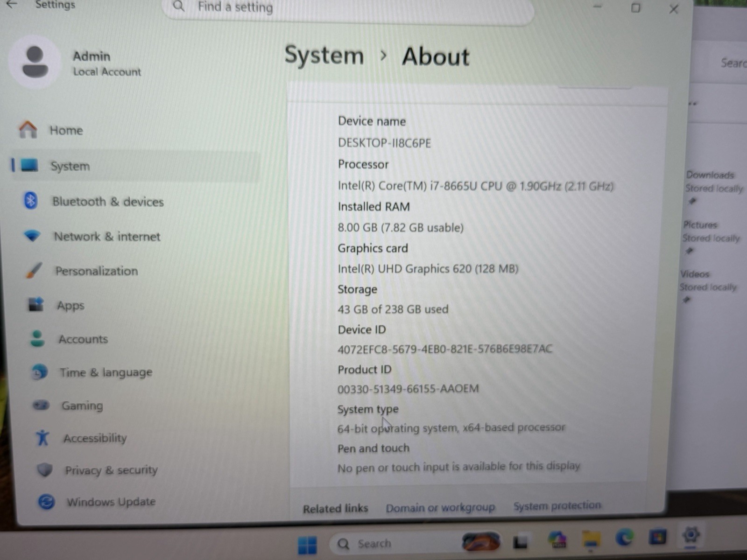Viewport: 747px width, 560px height.
Task: Open Task View from taskbar
Action: (521, 542)
